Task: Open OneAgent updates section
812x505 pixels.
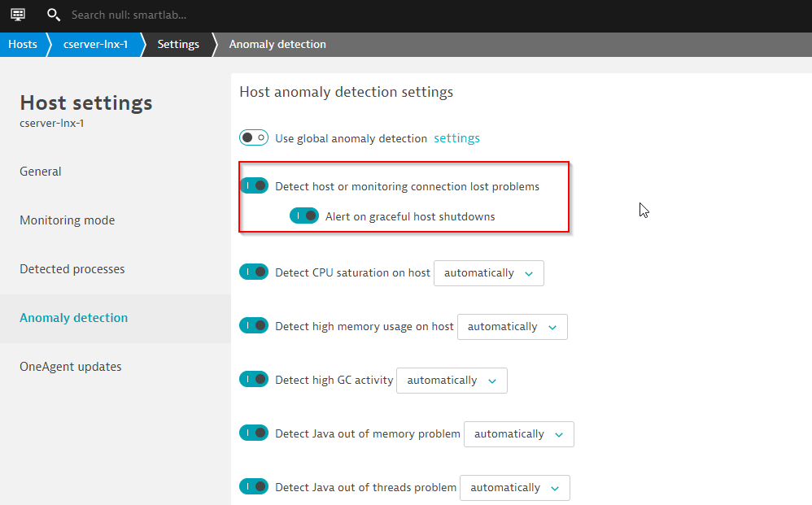Action: click(x=71, y=367)
